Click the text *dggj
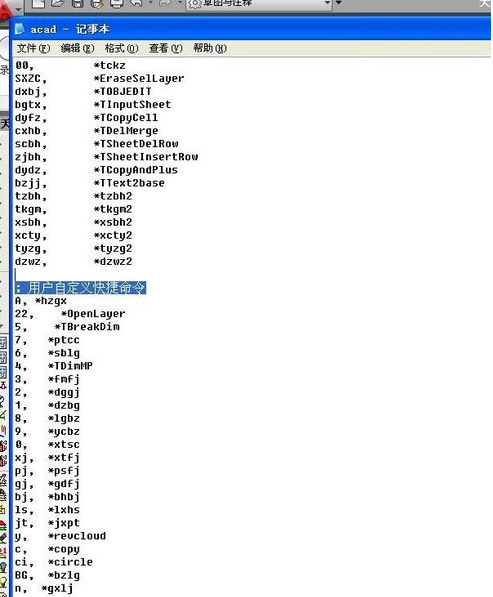Viewport: 493px width, 597px height. (64, 392)
